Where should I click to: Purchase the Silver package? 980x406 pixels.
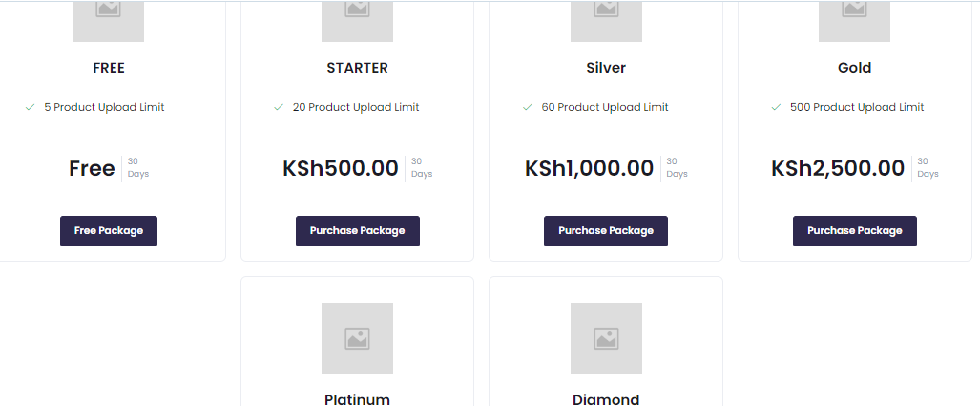606,231
